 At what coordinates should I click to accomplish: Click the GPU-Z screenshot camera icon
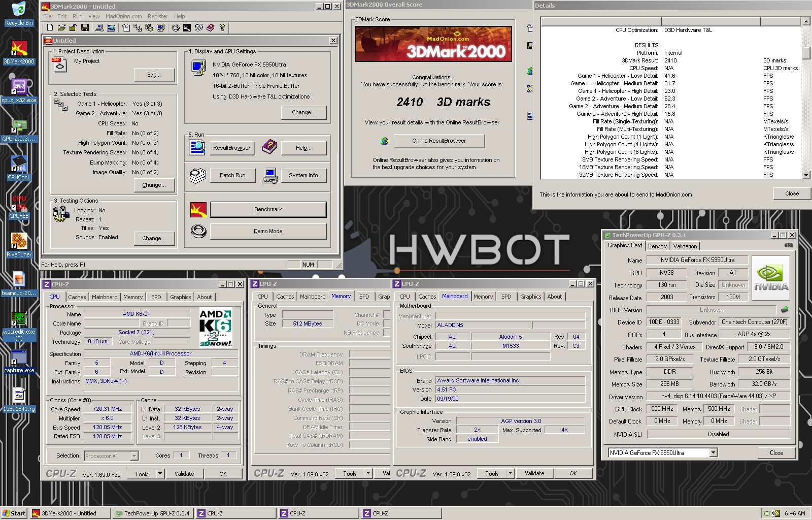pos(788,245)
